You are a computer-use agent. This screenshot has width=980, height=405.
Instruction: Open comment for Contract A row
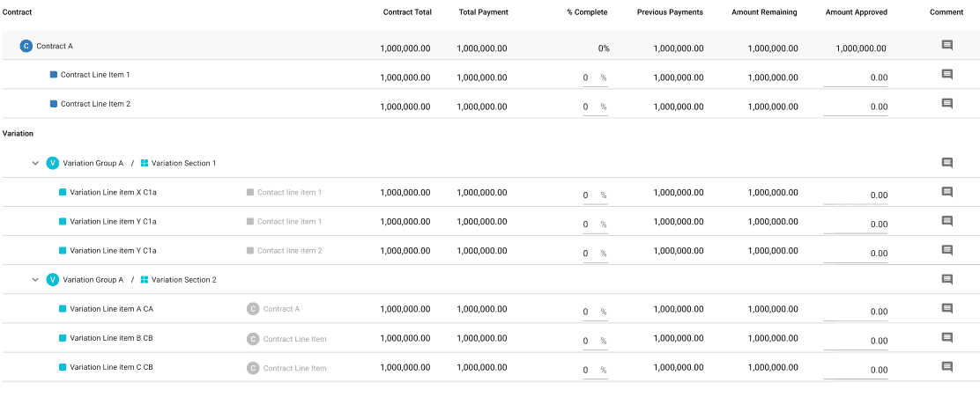click(x=947, y=46)
